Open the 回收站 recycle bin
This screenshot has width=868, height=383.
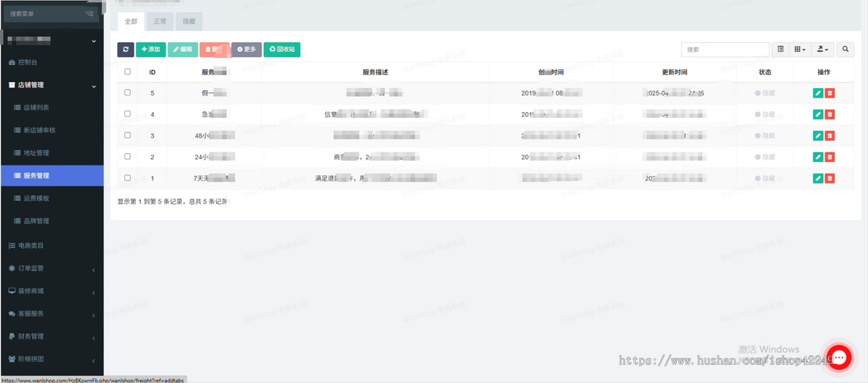pyautogui.click(x=282, y=49)
